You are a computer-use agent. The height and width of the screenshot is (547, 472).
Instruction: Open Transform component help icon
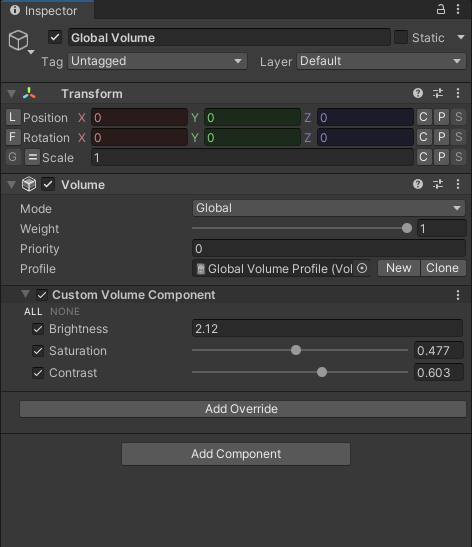click(x=418, y=93)
